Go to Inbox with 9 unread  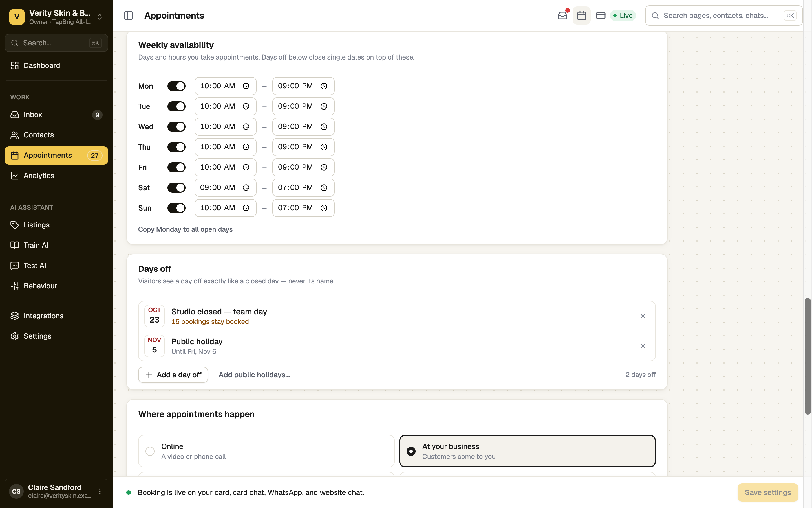pos(56,115)
